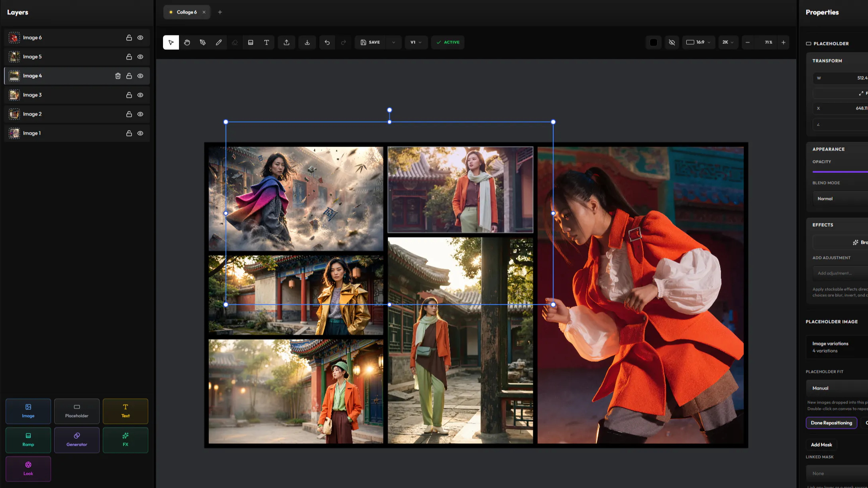Screen dimensions: 868x488
Task: Open the 16:9 aspect ratio dropdown
Action: click(x=698, y=42)
